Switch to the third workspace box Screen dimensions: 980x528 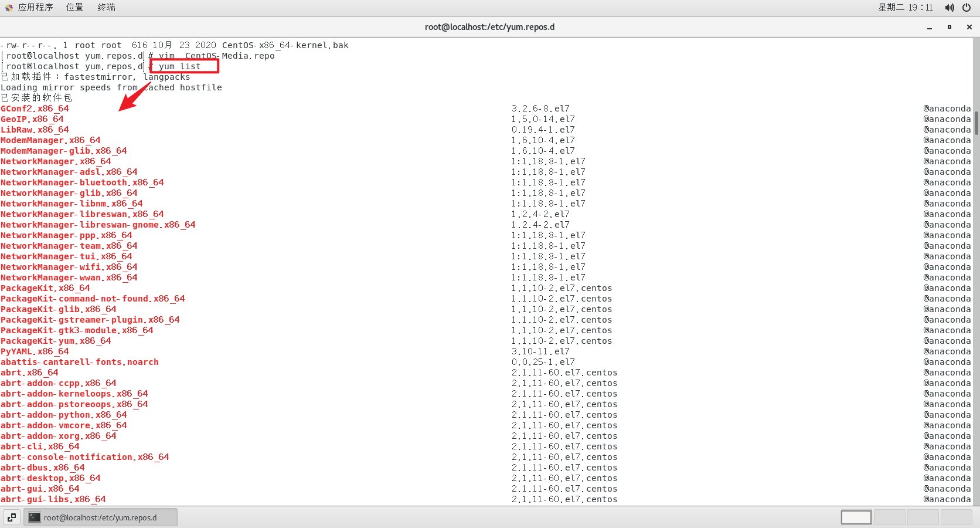point(923,517)
